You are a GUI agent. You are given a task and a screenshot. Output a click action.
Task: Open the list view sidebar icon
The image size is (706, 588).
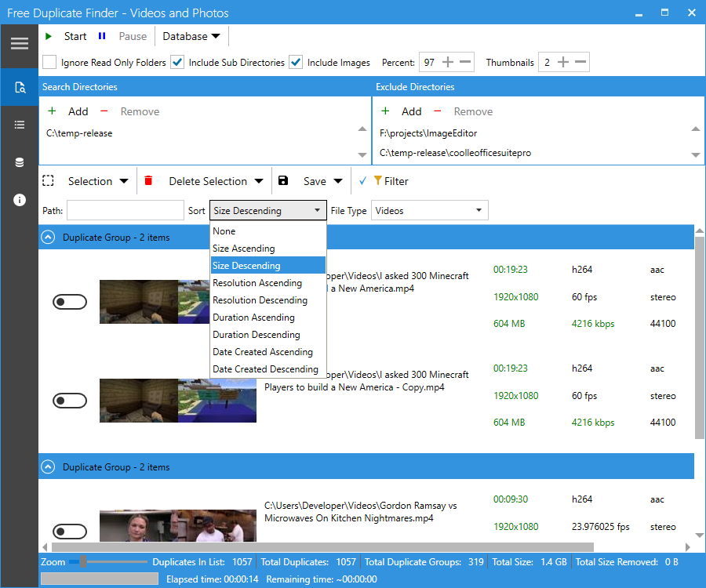point(19,125)
